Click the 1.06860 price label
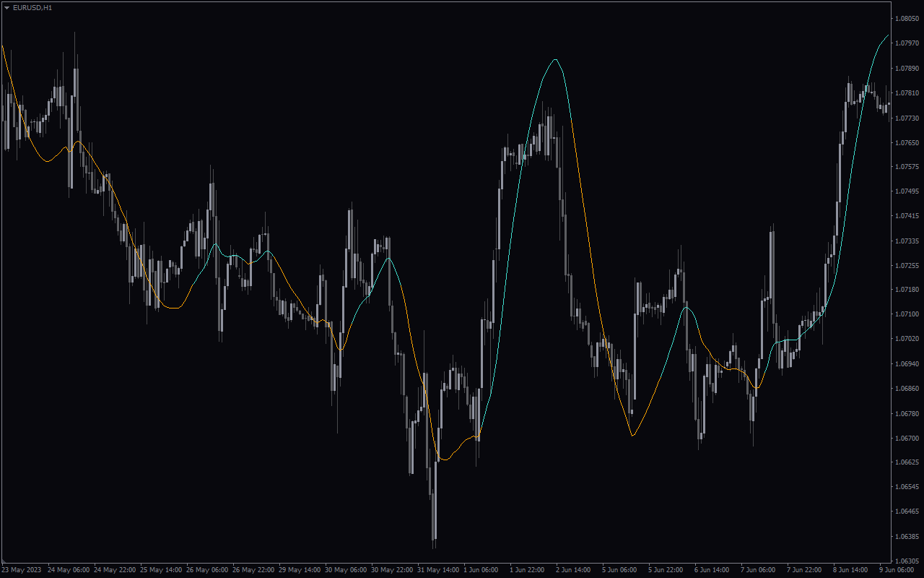Image resolution: width=924 pixels, height=578 pixels. click(x=907, y=389)
